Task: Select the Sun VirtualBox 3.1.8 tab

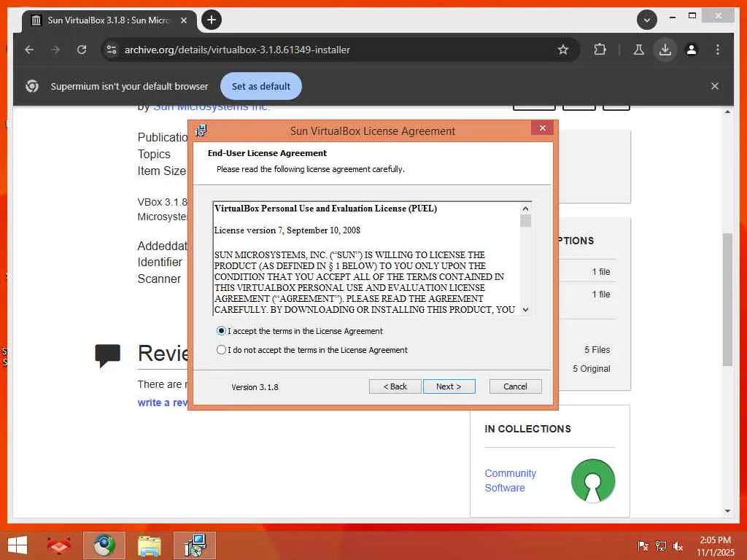Action: 109,20
